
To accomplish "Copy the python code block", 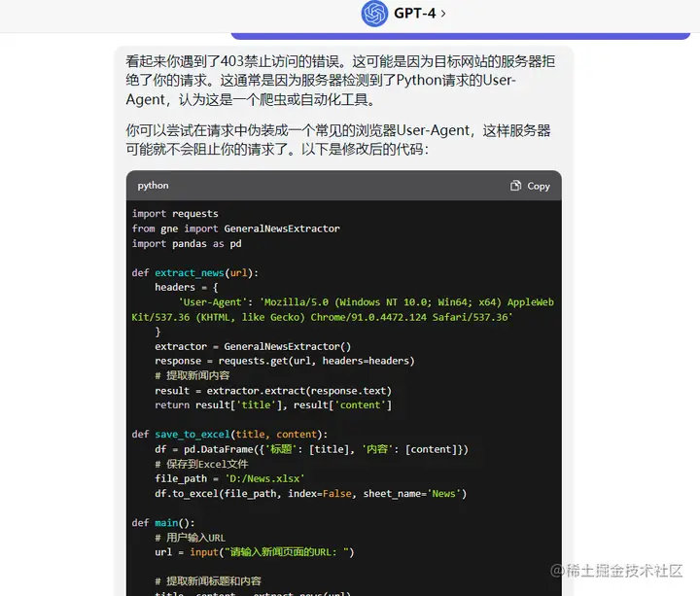I will pos(530,186).
